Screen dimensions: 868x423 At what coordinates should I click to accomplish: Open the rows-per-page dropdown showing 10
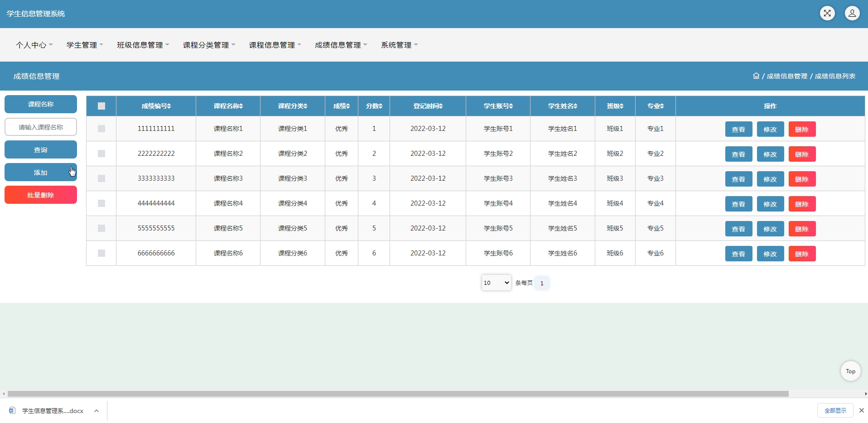pyautogui.click(x=497, y=283)
